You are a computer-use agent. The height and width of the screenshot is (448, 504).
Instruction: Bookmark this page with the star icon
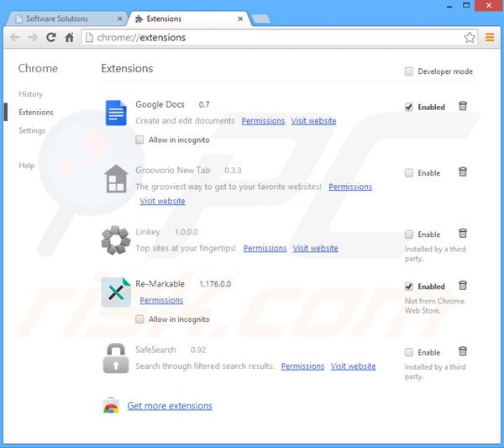pos(470,38)
